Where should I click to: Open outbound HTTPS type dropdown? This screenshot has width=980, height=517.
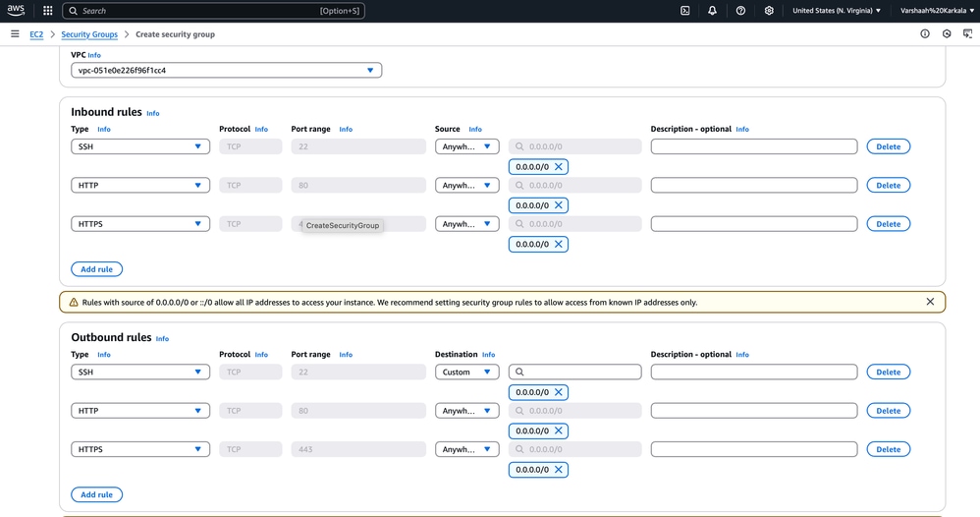[140, 449]
